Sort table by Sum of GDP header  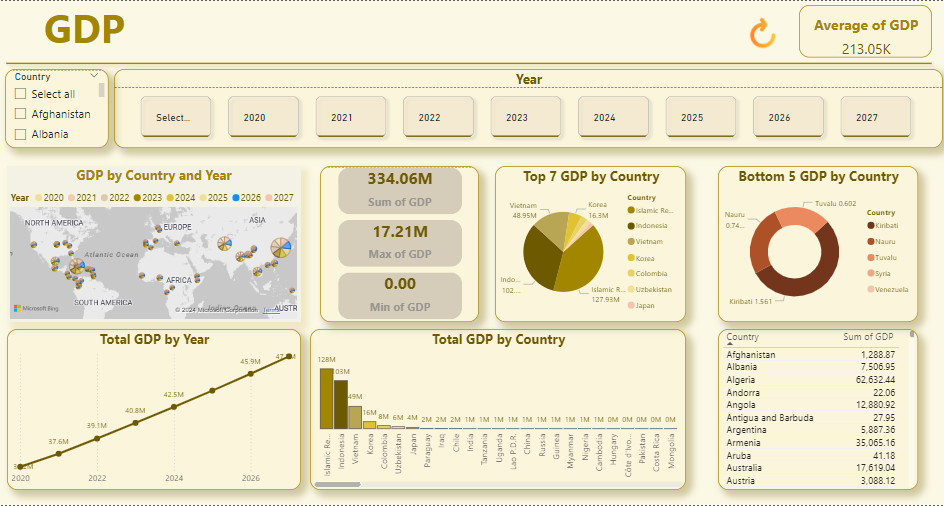pyautogui.click(x=868, y=337)
